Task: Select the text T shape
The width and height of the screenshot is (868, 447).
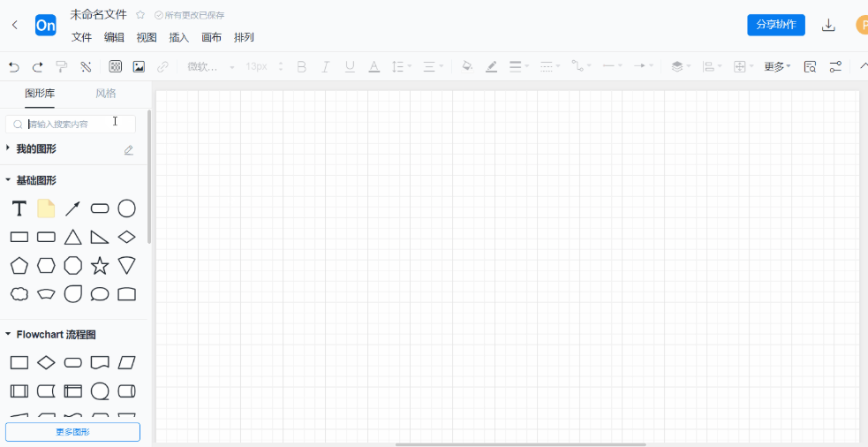Action: click(19, 208)
